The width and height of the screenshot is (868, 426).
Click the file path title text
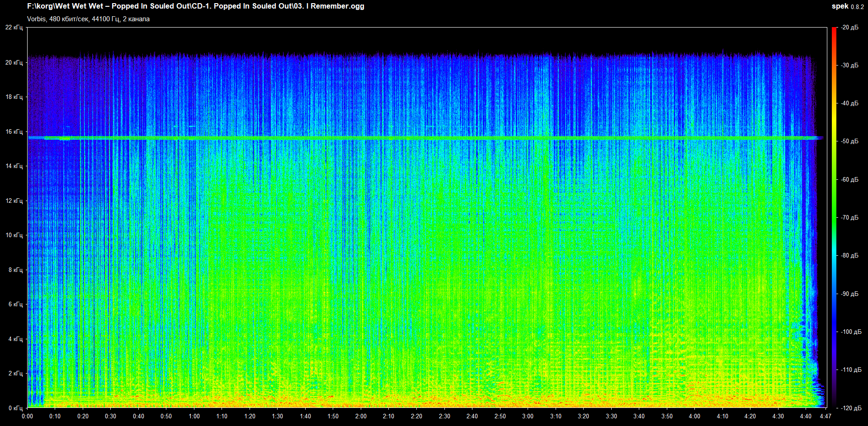[x=195, y=6]
